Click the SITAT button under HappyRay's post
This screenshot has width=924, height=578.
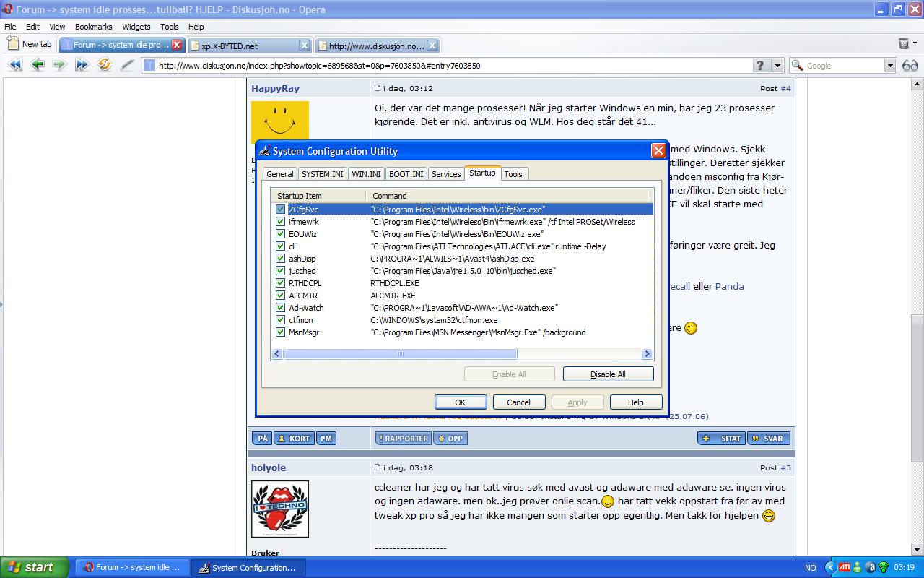(720, 438)
